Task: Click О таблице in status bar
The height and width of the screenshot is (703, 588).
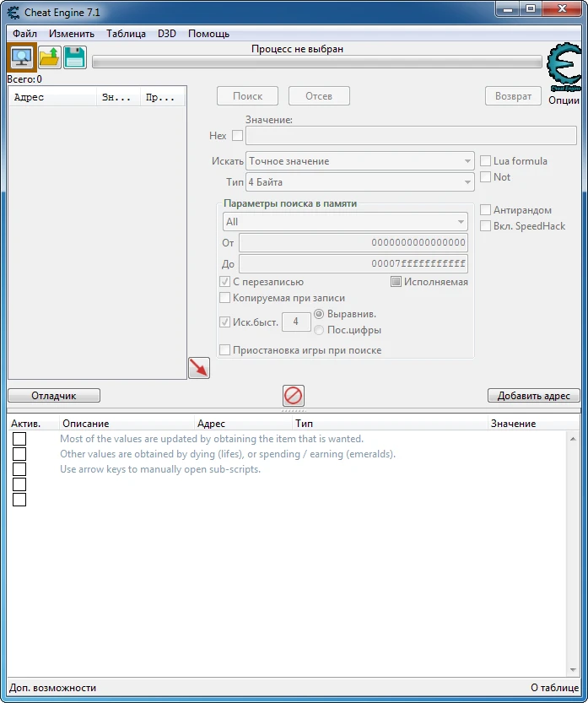Action: pos(555,688)
